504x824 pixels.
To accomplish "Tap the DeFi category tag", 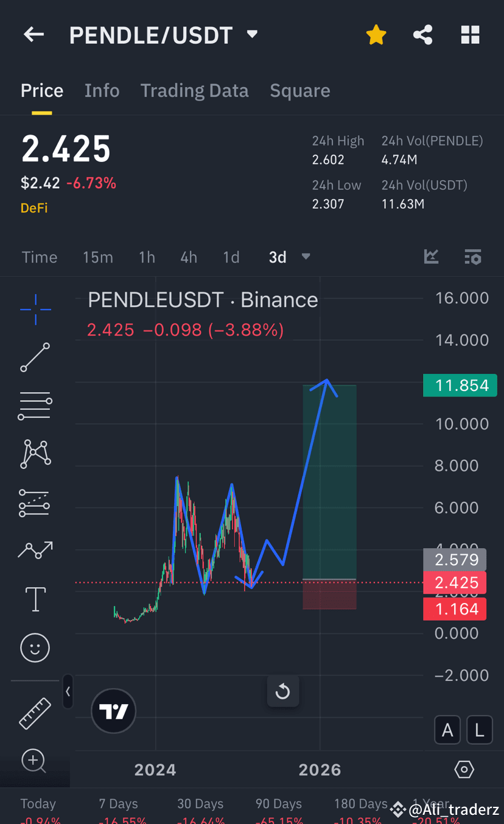I will 34,208.
